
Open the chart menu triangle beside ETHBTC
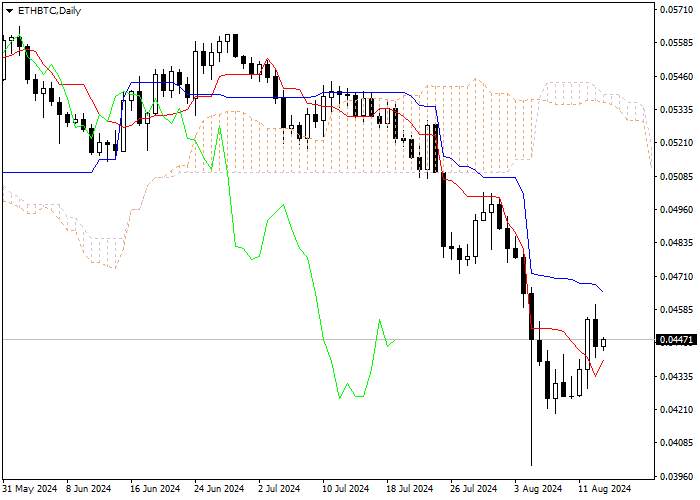[10, 11]
